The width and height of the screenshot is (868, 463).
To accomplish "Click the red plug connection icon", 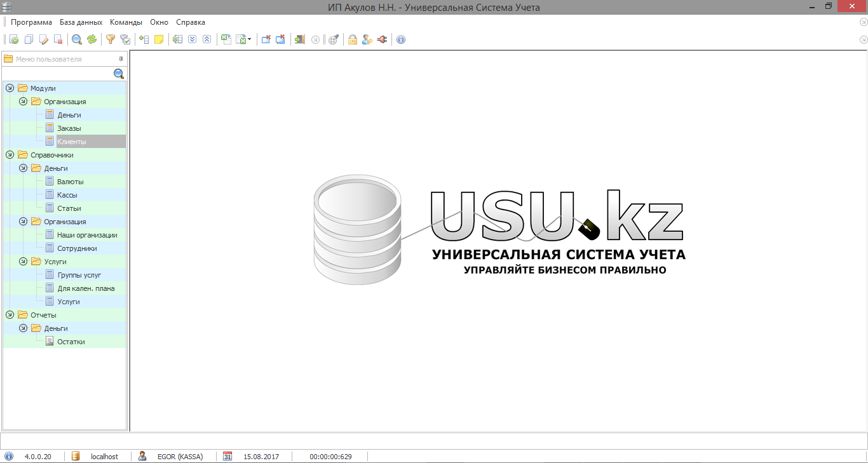I will point(382,39).
